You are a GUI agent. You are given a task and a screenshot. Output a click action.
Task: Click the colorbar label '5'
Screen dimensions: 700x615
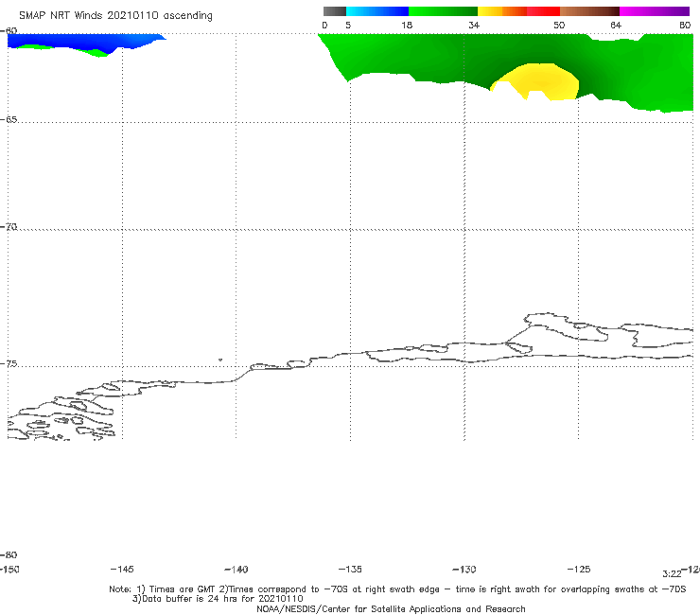(348, 25)
